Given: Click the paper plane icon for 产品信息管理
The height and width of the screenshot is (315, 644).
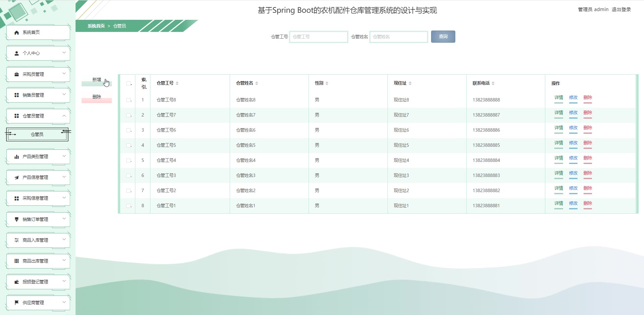Looking at the screenshot, I should tap(16, 177).
